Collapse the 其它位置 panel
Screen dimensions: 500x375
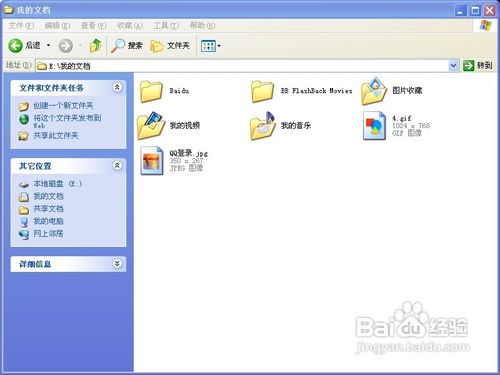click(117, 166)
